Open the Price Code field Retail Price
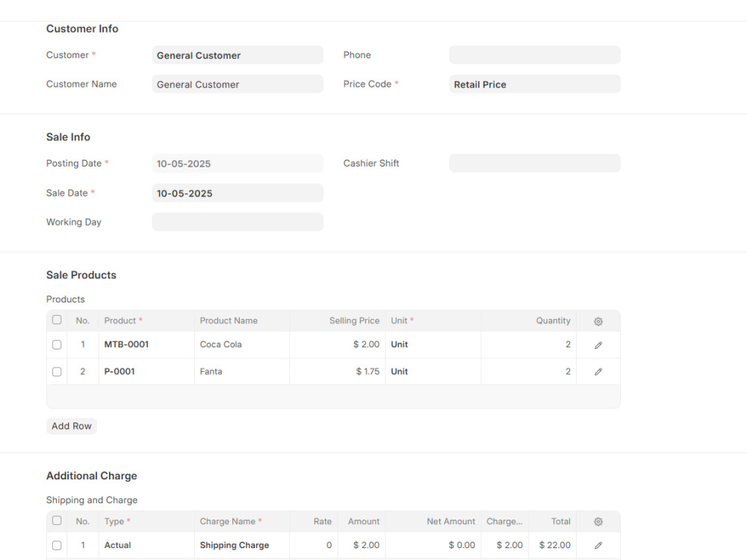747x560 pixels. [535, 84]
